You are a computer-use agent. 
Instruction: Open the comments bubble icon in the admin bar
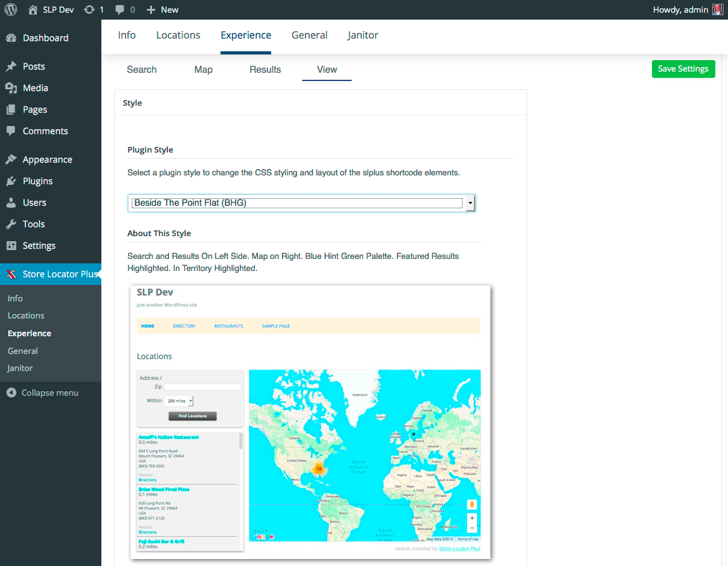tap(120, 9)
